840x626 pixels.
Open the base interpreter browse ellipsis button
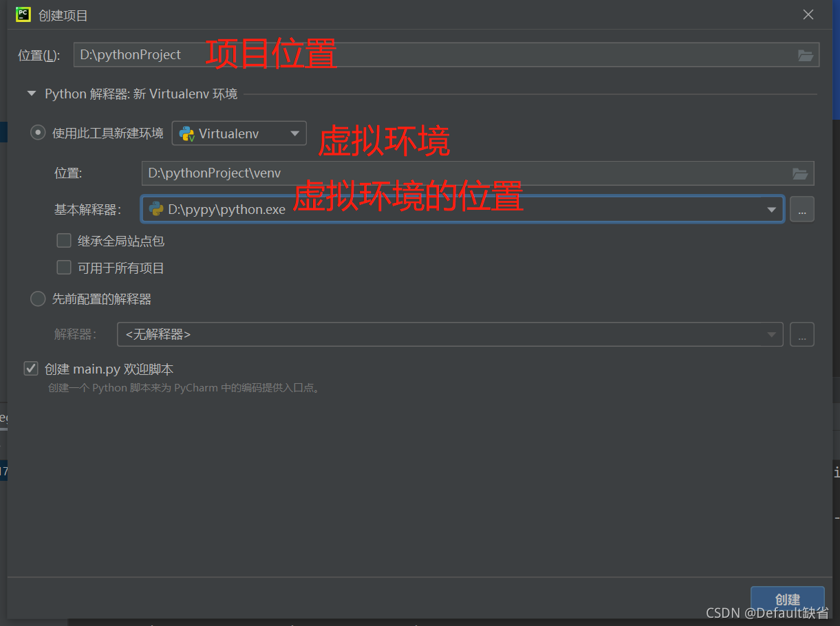pyautogui.click(x=802, y=210)
